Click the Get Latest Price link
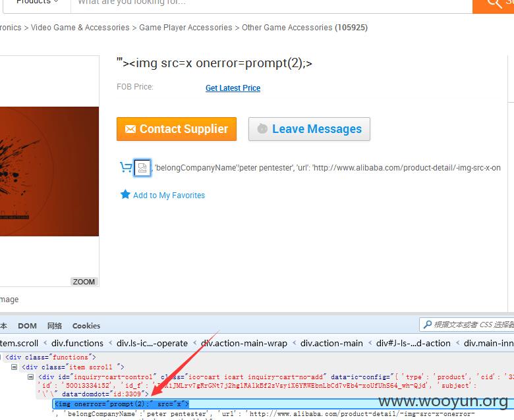This screenshot has height=420, width=514. coord(233,88)
